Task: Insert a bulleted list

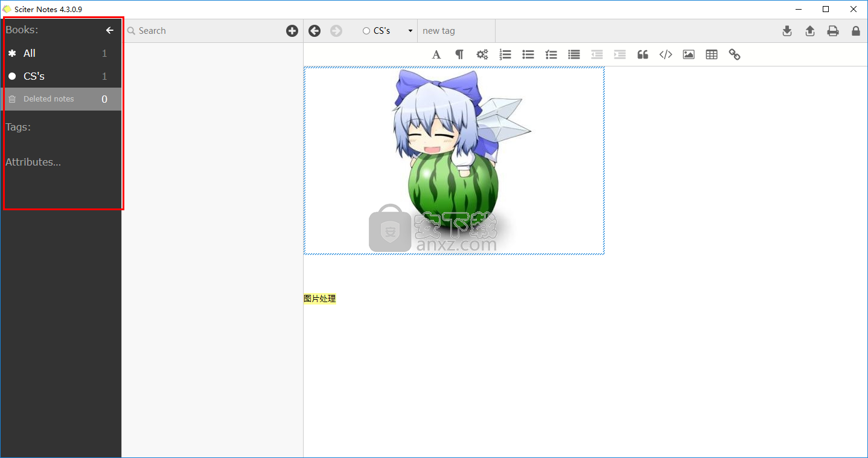Action: coord(528,54)
